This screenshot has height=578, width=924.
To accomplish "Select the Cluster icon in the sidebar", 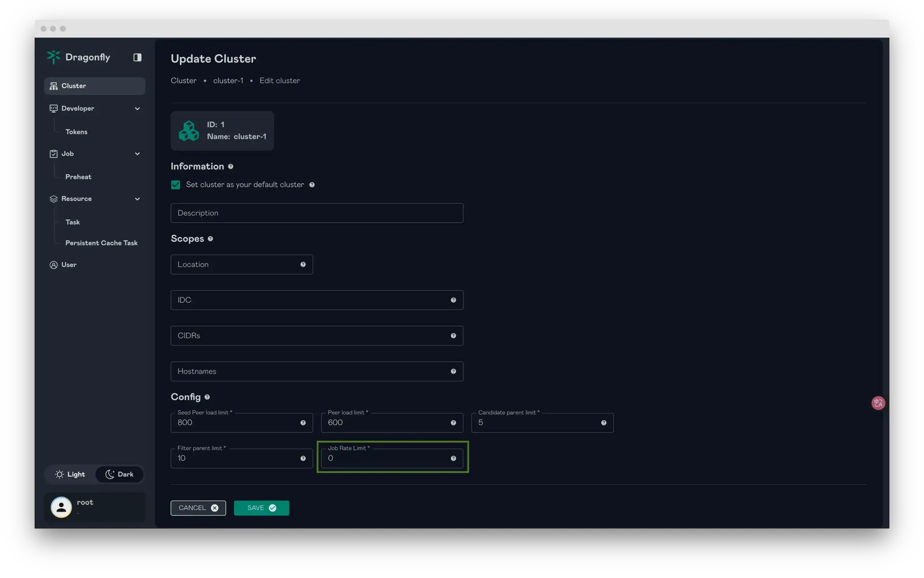I will click(x=53, y=86).
